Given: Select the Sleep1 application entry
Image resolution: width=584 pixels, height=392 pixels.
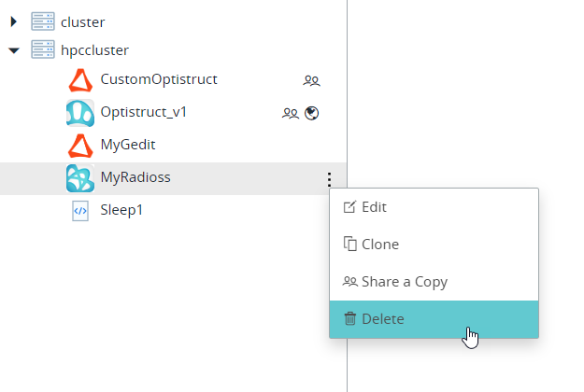Looking at the screenshot, I should pos(121,211).
